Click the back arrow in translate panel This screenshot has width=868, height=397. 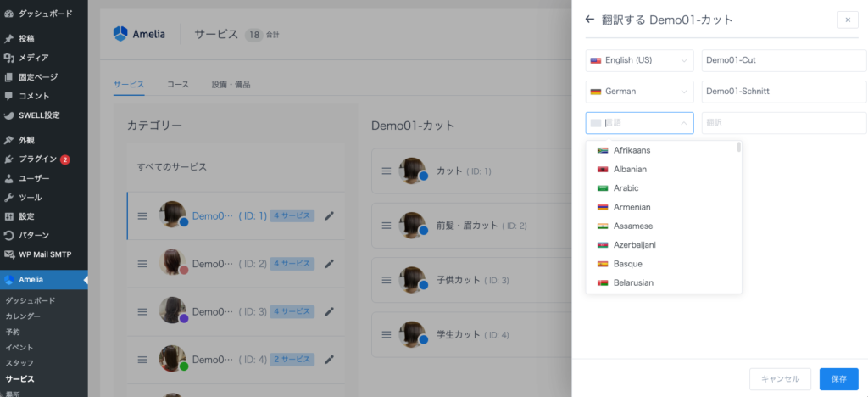coord(590,20)
